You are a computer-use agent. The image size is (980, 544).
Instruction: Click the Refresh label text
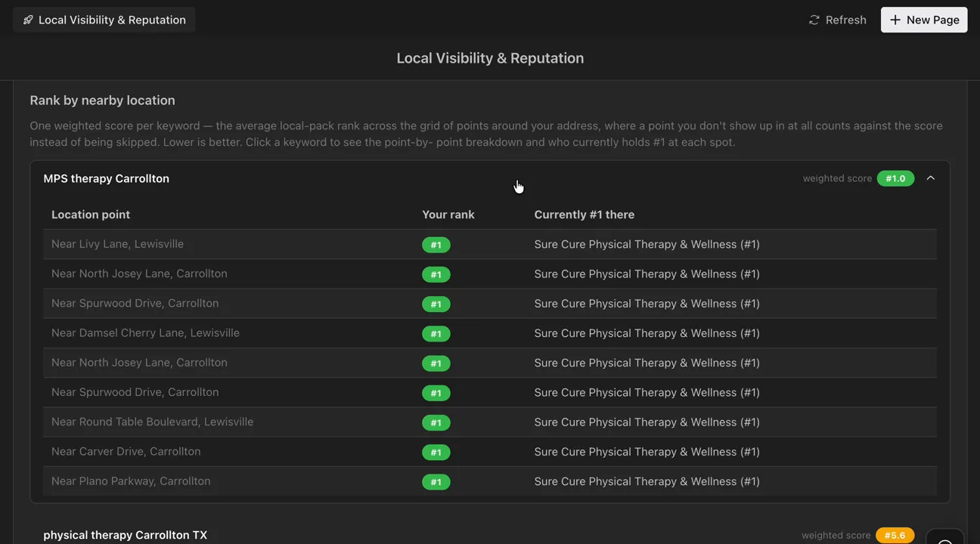846,20
